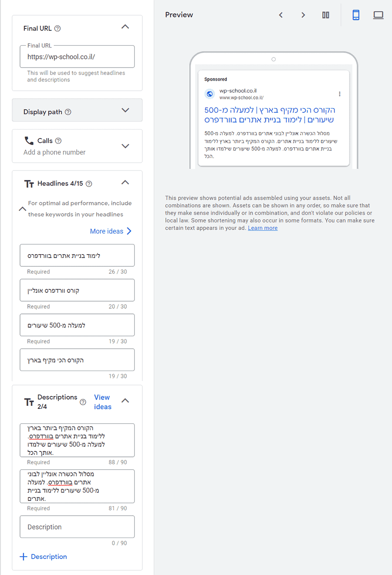Pause the ad preview rotation
This screenshot has height=575, width=392.
[326, 15]
